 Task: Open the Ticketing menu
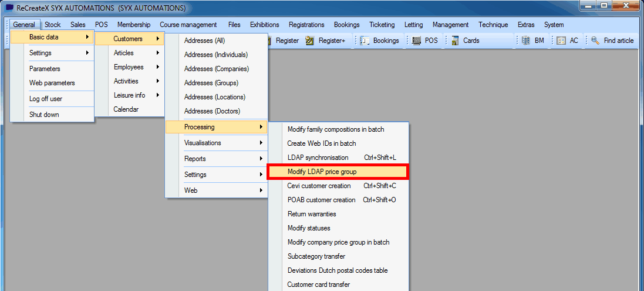(x=382, y=25)
